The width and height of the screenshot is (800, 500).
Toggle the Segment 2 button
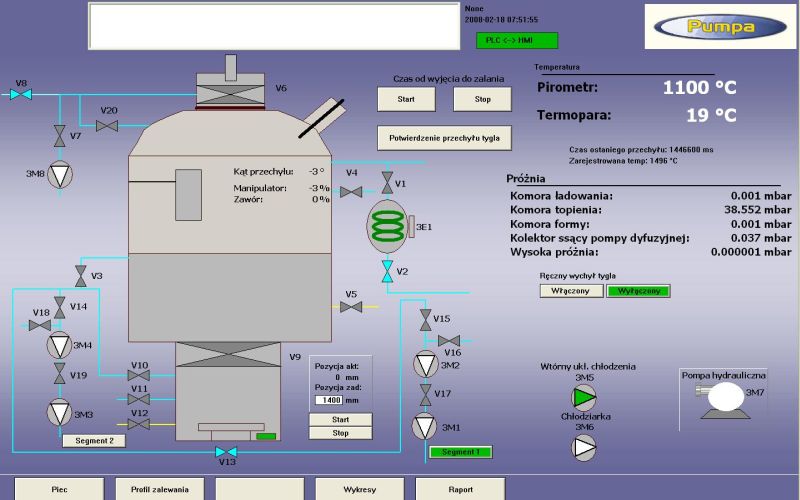[x=93, y=440]
